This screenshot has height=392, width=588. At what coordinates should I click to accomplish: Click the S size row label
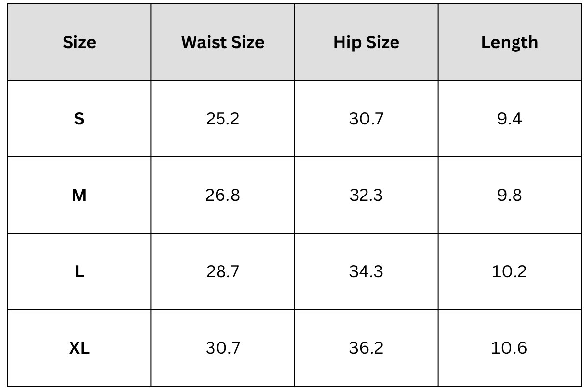pos(79,119)
